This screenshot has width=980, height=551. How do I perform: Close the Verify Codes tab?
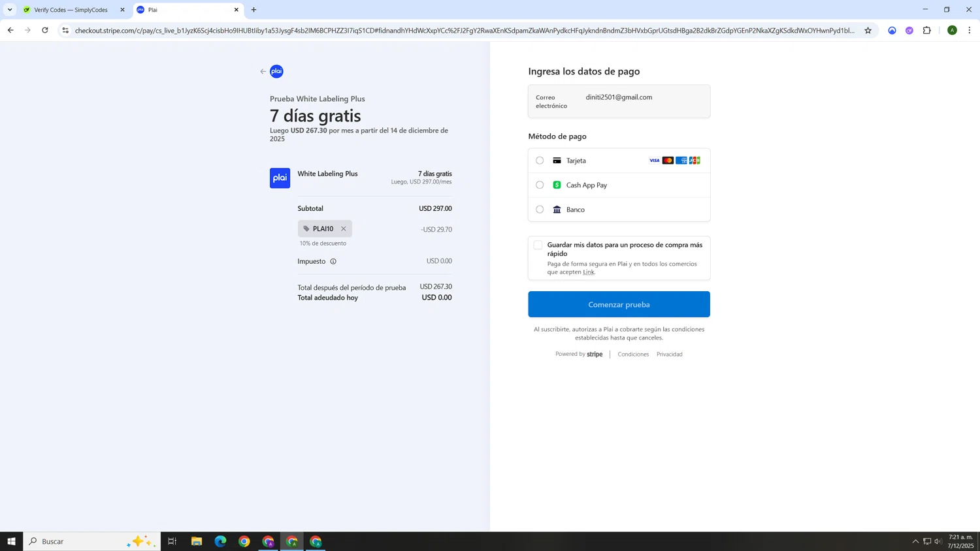[122, 10]
